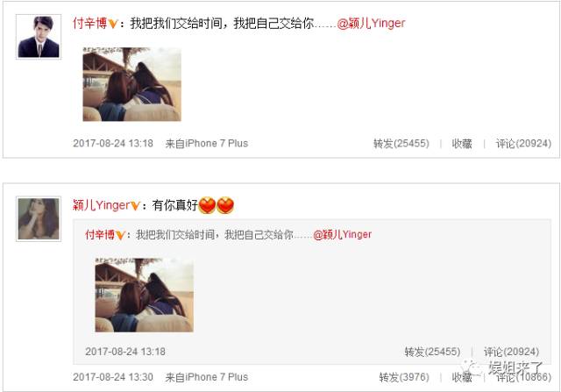
Task: Open 评论(20924) on the first post
Action: point(523,144)
